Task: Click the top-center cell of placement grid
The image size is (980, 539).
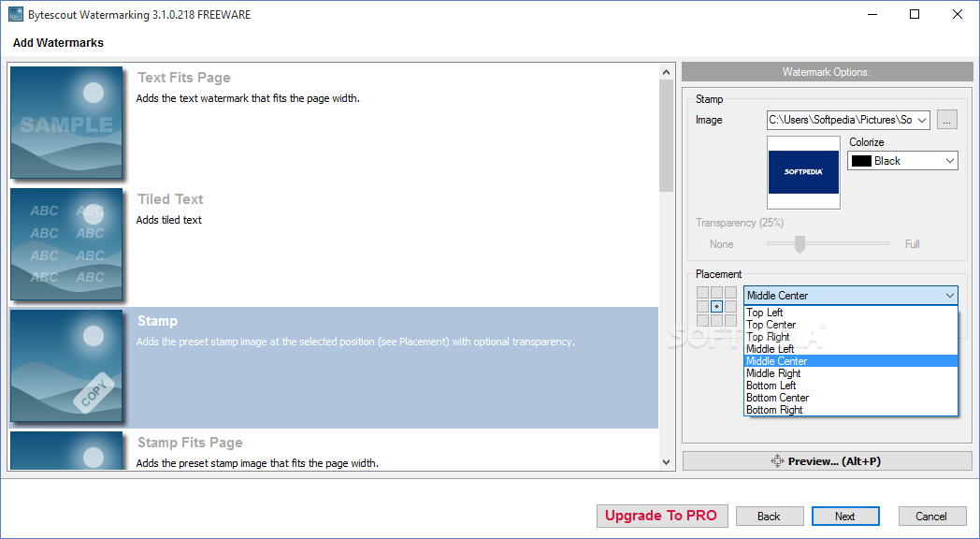Action: (717, 293)
